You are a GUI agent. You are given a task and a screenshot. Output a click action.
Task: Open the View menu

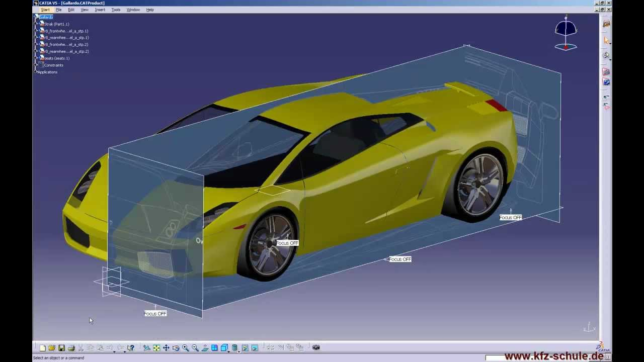click(85, 10)
